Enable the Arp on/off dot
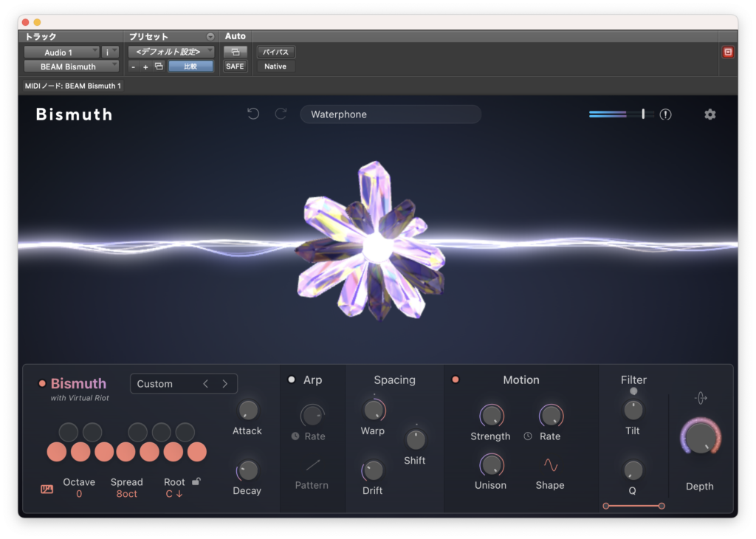 tap(292, 380)
